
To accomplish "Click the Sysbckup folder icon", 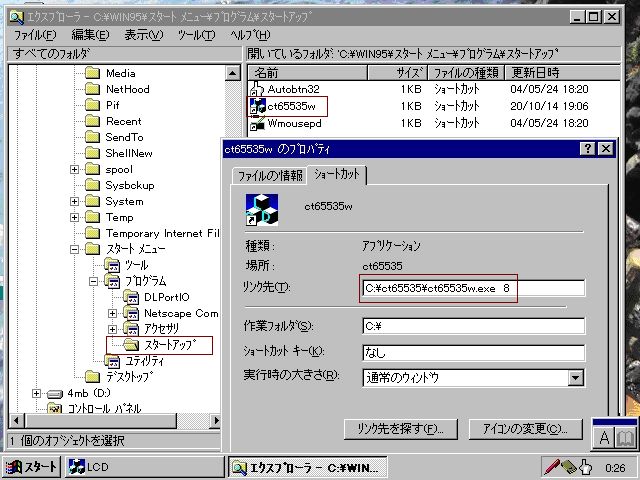I will (92, 185).
